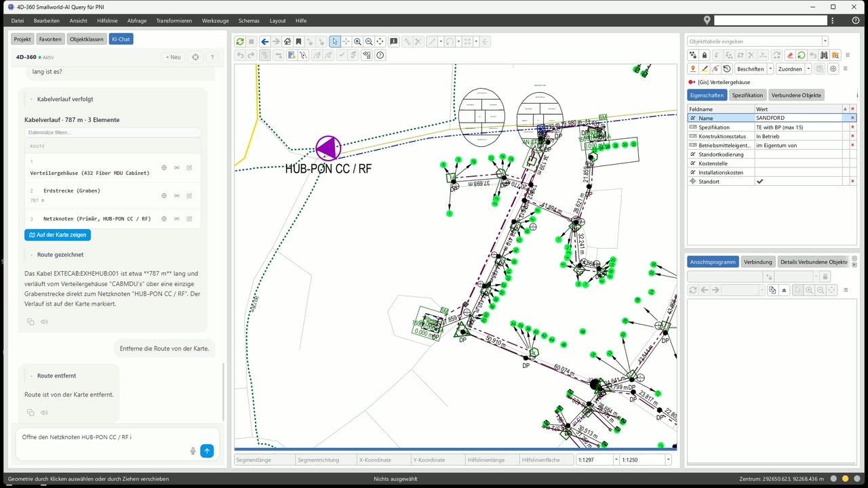Select the Name value SANDFORD cell
This screenshot has width=868, height=488.
[x=798, y=118]
